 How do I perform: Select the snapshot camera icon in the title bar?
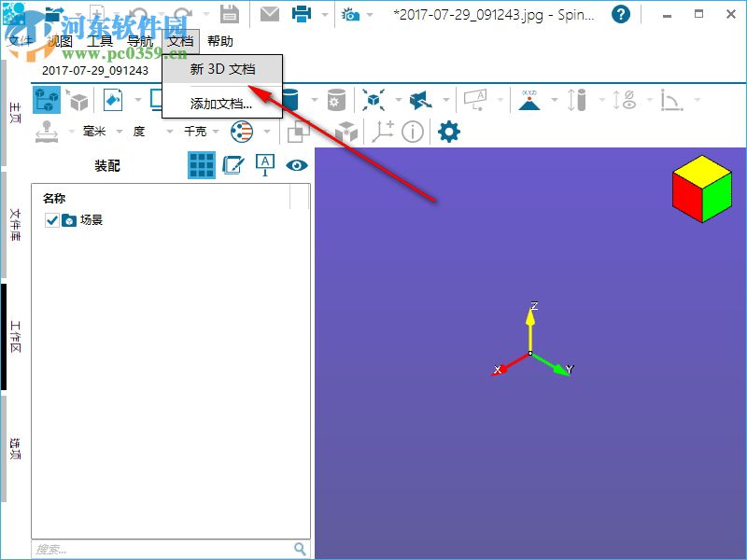[349, 13]
